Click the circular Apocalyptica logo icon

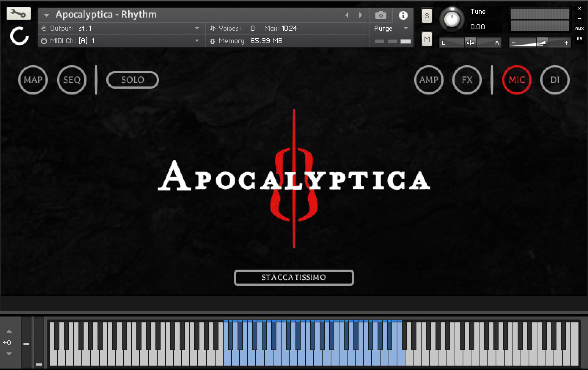19,36
